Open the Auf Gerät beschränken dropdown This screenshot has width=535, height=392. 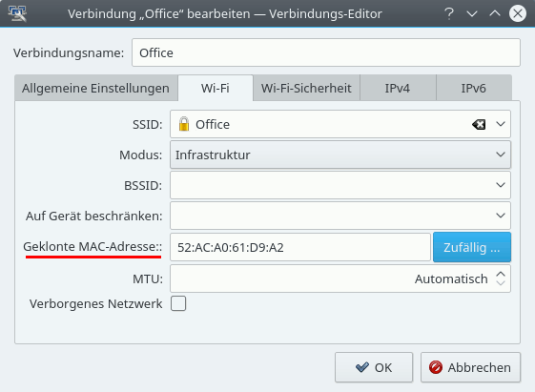[340, 216]
